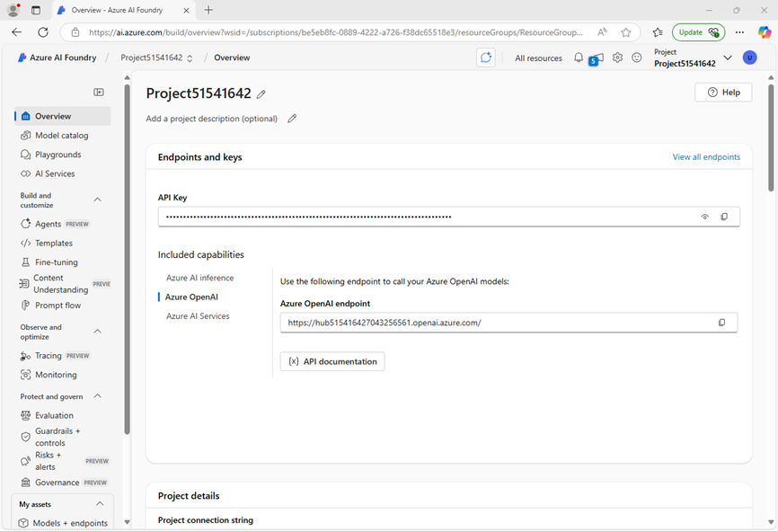Screen dimensions: 778x532
Task: Click inside the API Key field
Action: (x=448, y=217)
